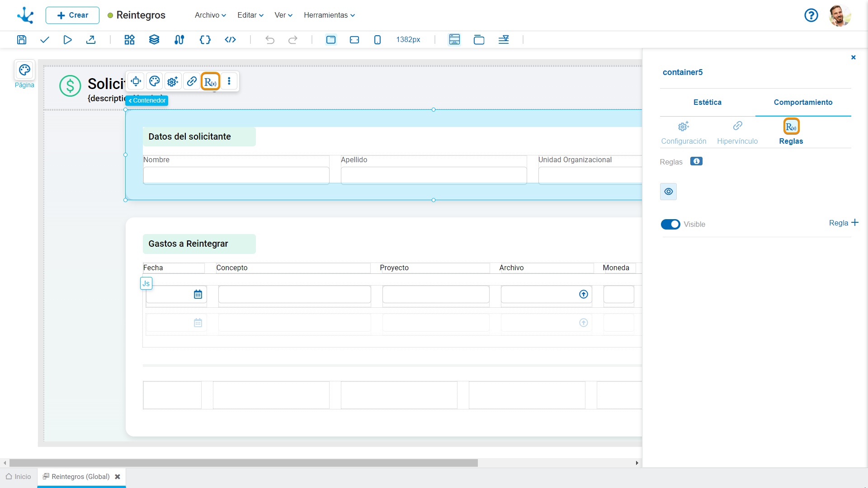The width and height of the screenshot is (868, 488).
Task: Select the desktop viewport icon
Action: click(x=331, y=40)
